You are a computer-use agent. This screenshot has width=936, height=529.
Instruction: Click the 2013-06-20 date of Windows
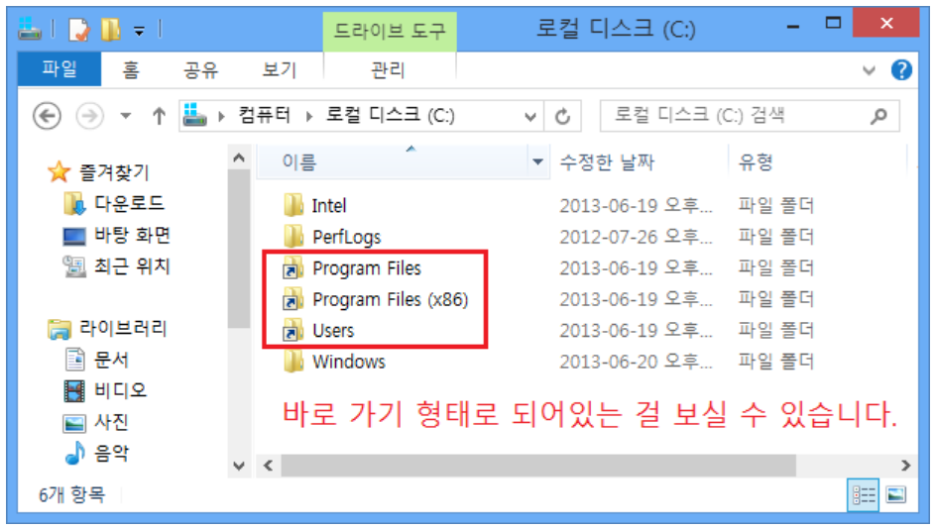pos(636,362)
